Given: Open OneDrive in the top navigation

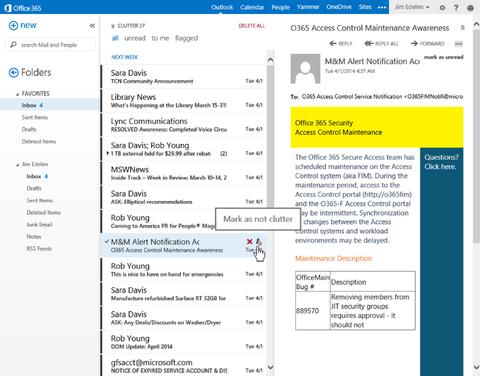Looking at the screenshot, I should 339,7.
